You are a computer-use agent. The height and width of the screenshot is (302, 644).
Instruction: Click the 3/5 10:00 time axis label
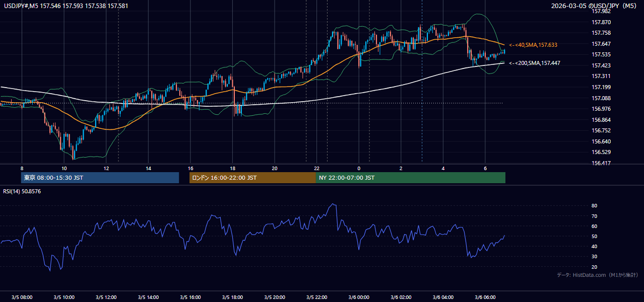[63, 297]
